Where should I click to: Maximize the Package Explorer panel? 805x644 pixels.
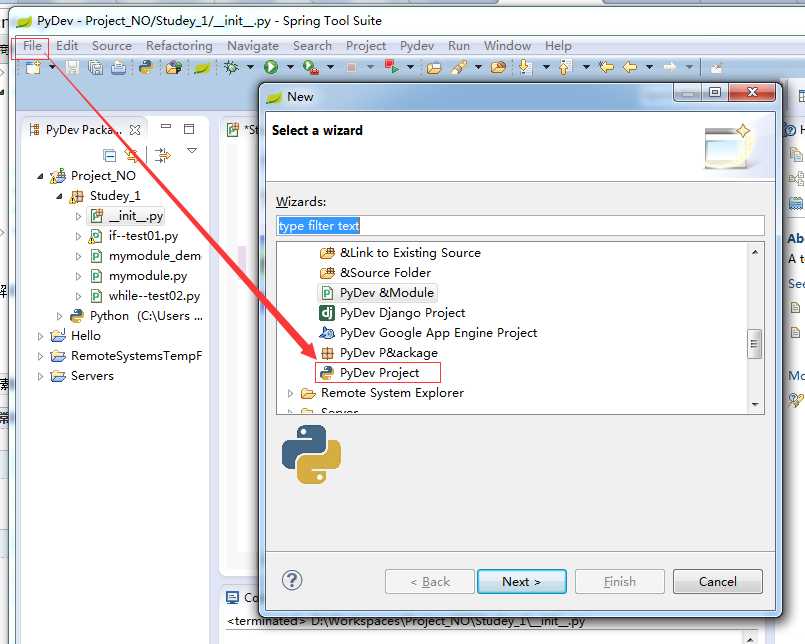click(189, 128)
